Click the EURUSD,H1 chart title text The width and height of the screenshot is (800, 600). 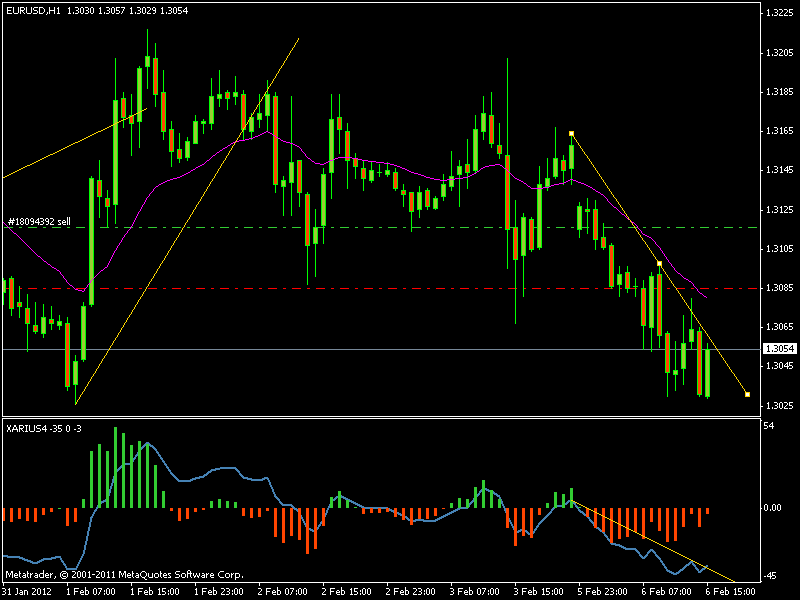point(33,10)
